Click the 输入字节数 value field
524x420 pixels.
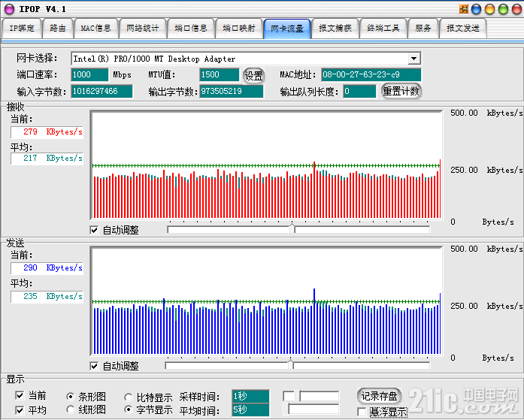pyautogui.click(x=101, y=91)
